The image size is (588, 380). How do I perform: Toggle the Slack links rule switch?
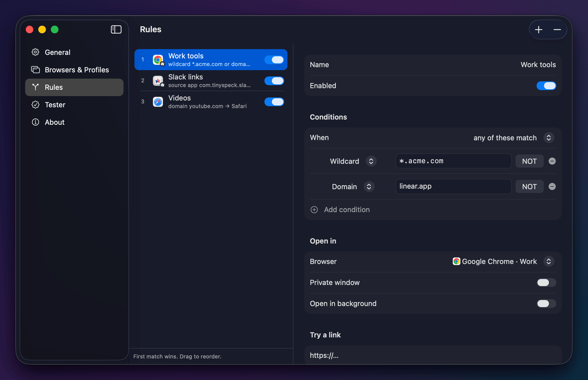click(x=274, y=81)
